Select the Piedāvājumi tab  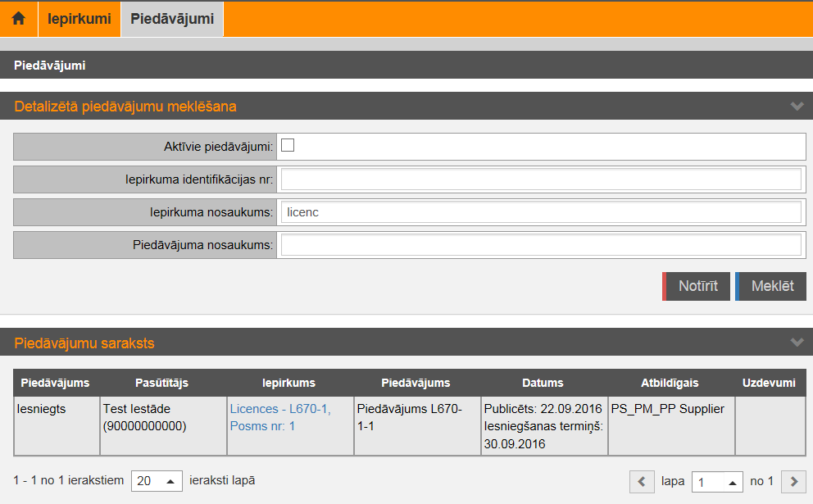172,18
